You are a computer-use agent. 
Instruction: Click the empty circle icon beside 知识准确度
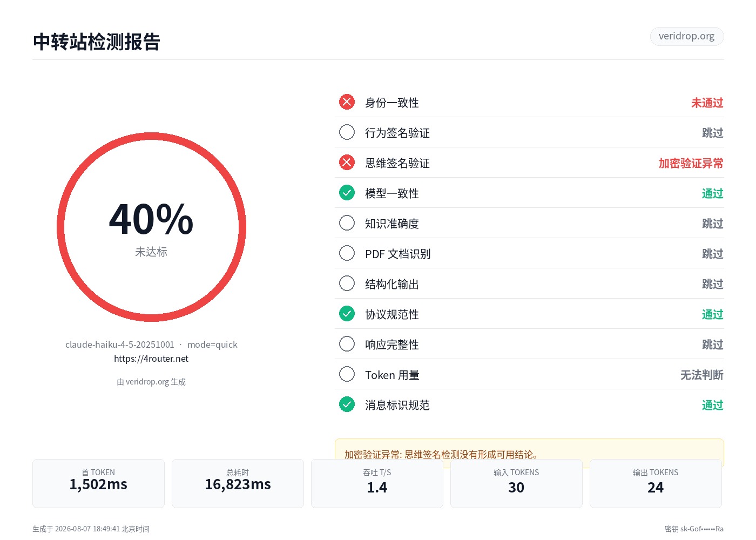(x=347, y=223)
